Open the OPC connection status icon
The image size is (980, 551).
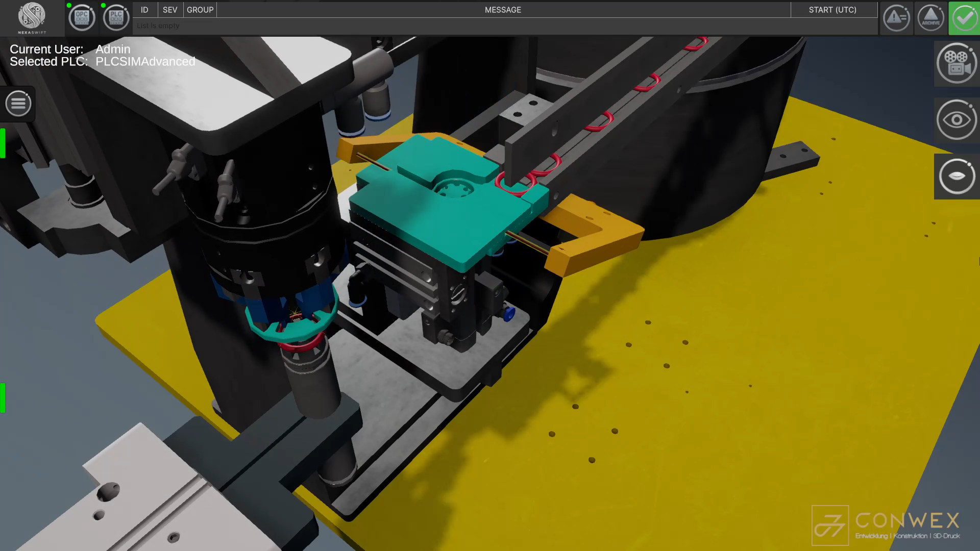(82, 18)
